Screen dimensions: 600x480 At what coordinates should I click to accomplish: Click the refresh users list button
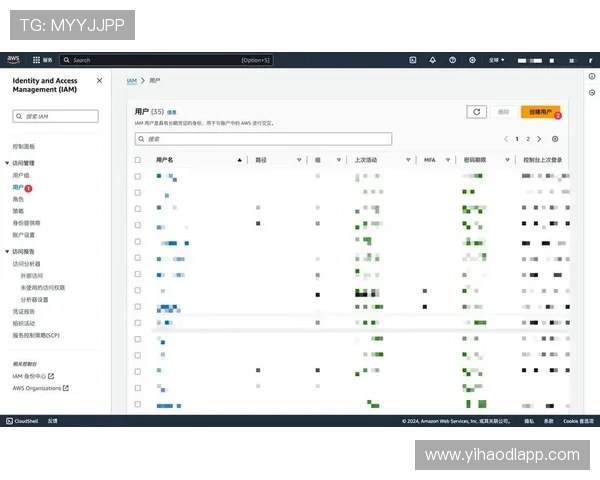tap(477, 113)
